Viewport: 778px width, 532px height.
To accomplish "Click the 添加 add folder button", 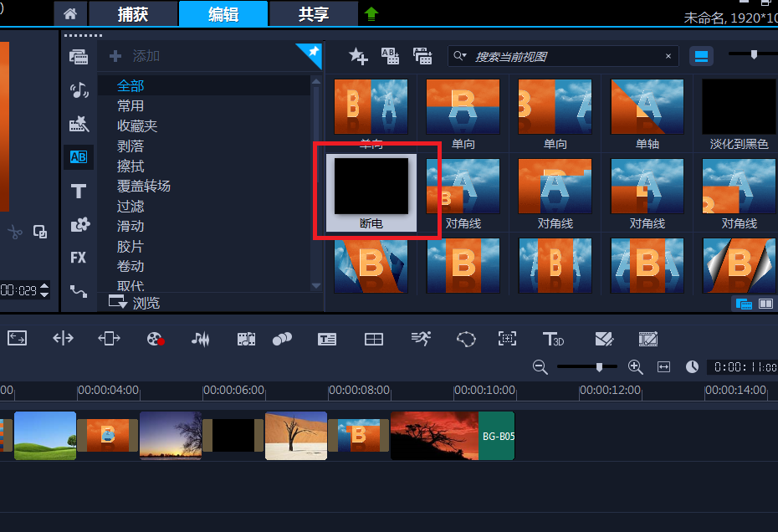I will 135,56.
